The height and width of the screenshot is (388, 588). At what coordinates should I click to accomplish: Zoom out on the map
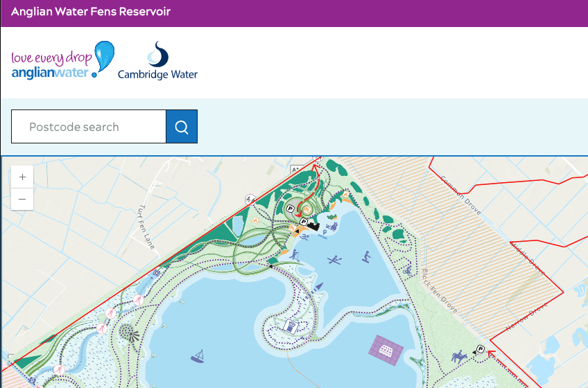[22, 199]
